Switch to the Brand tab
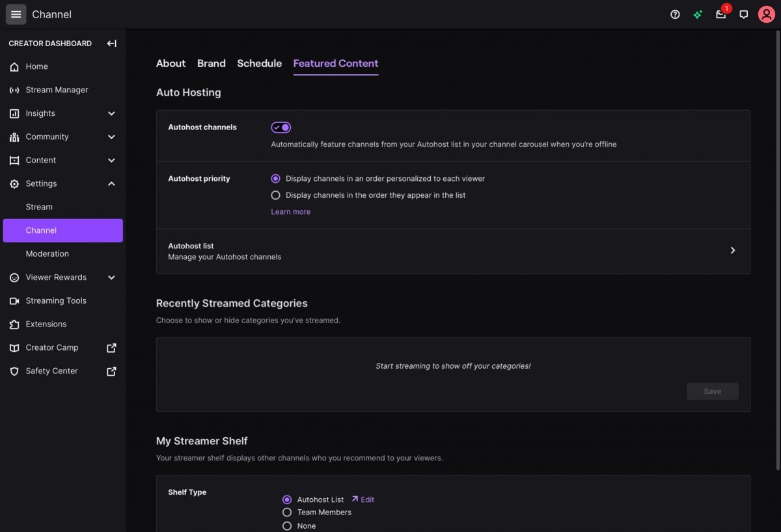 tap(212, 63)
